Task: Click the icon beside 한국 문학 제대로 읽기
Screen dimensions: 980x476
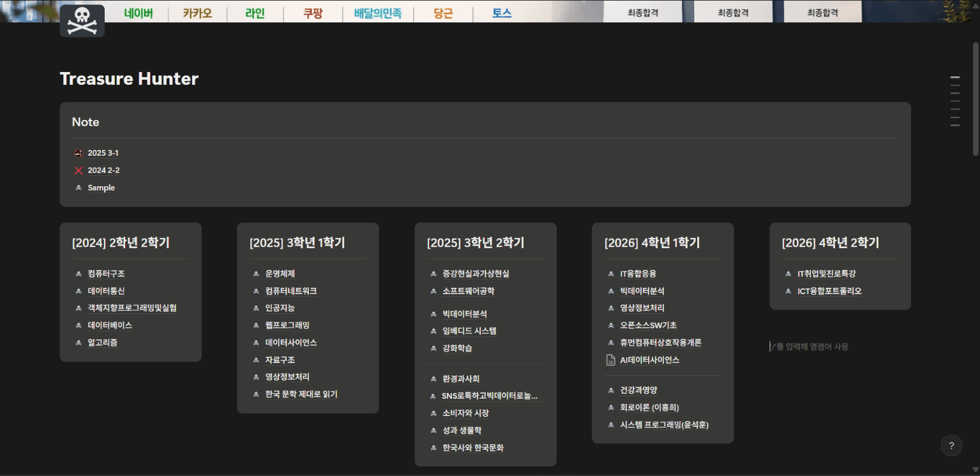Action: (256, 394)
